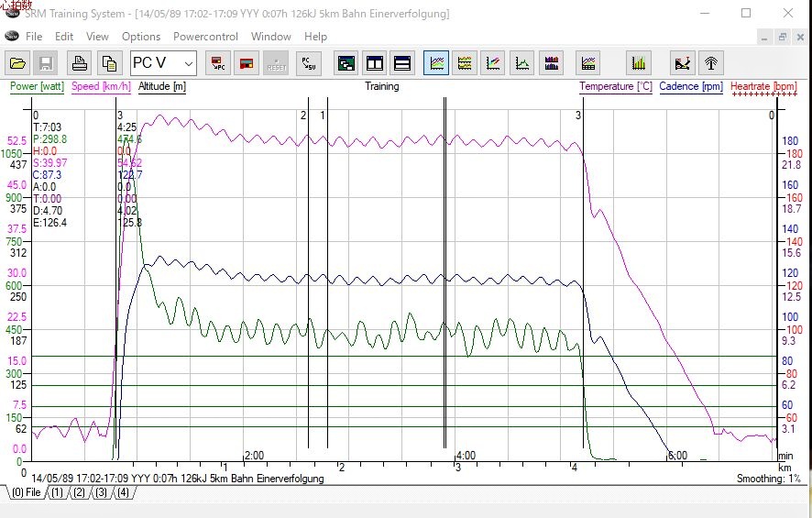
Task: Toggle the Altitude [m] curve label
Action: tap(162, 86)
